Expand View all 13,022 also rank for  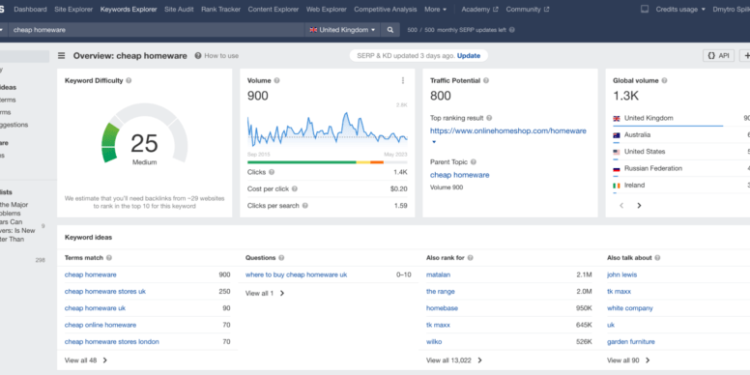[454, 360]
